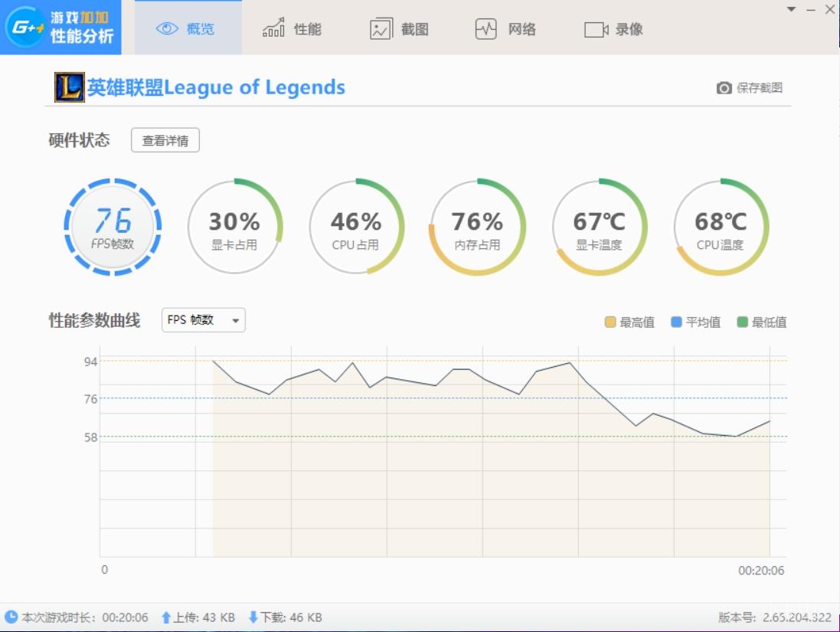Open the title bar dropdown menu arrow
This screenshot has width=840, height=632.
pos(791,10)
